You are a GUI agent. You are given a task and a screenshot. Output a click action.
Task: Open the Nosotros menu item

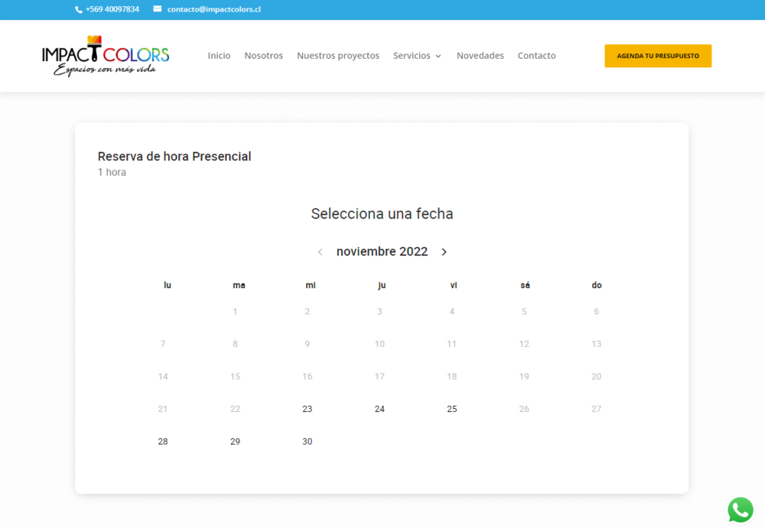pyautogui.click(x=263, y=56)
